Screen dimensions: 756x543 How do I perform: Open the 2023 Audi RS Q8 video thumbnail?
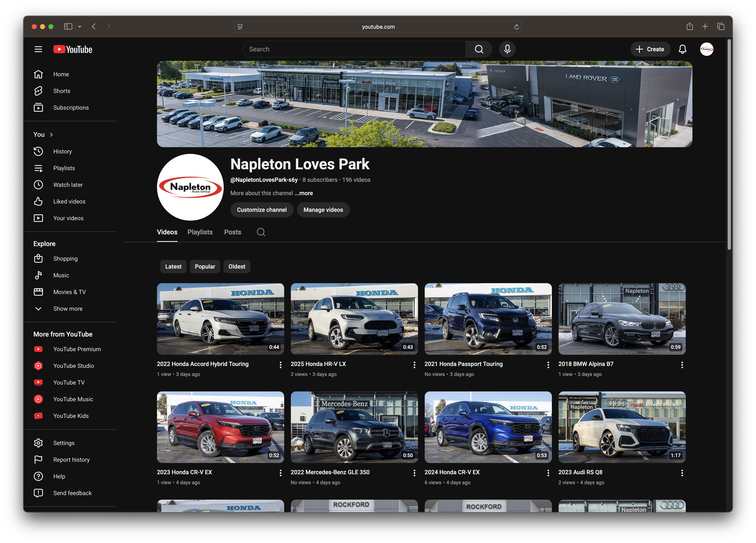pos(622,427)
